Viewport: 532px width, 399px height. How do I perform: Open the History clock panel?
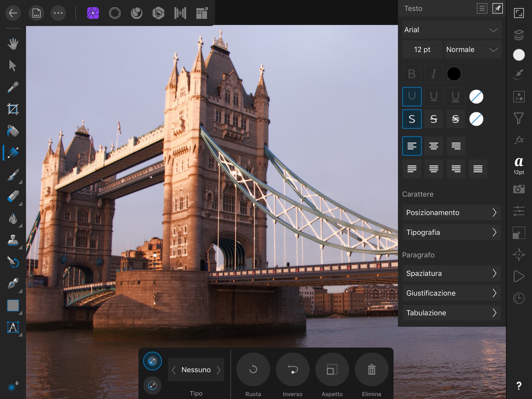pos(519,298)
